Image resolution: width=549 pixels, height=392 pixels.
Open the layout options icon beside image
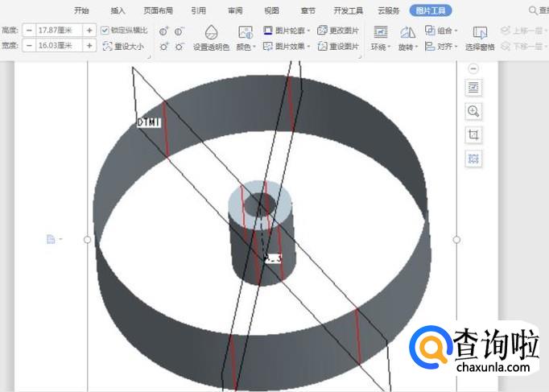473,88
